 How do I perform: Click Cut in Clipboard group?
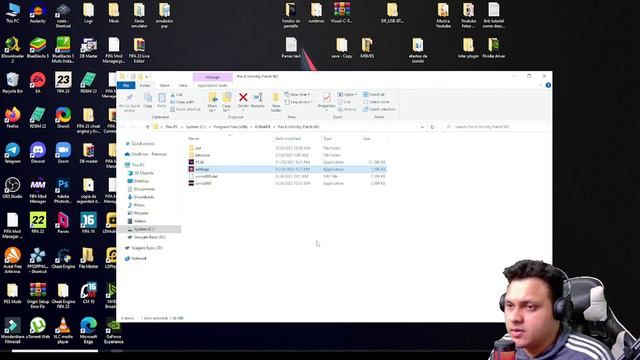(x=176, y=95)
